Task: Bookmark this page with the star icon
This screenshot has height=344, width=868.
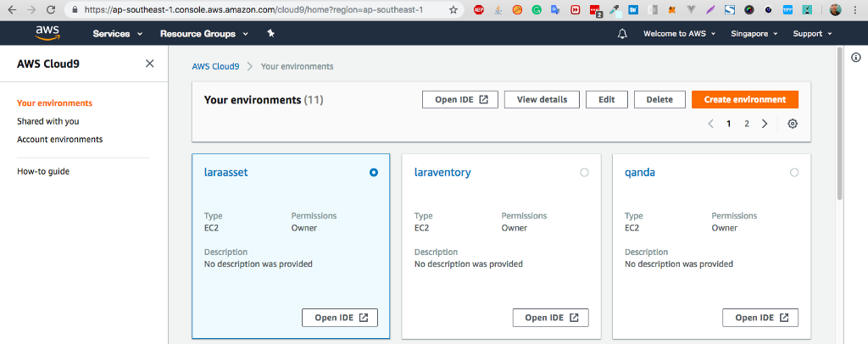Action: (x=453, y=10)
